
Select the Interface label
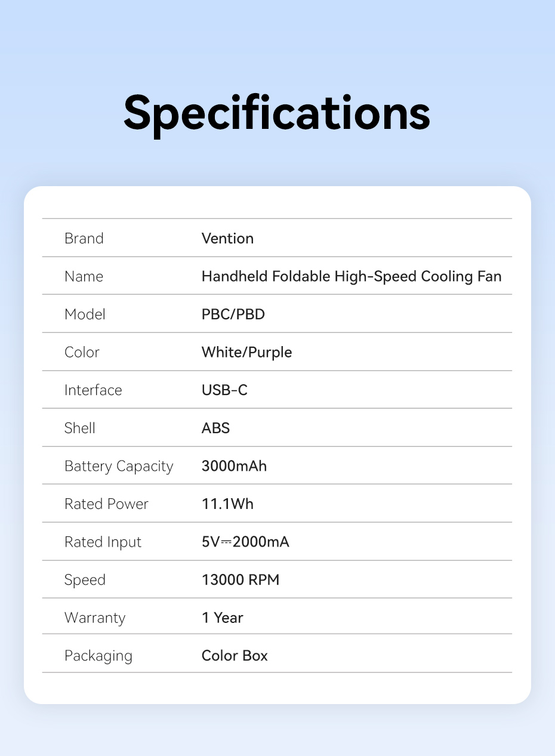point(93,390)
